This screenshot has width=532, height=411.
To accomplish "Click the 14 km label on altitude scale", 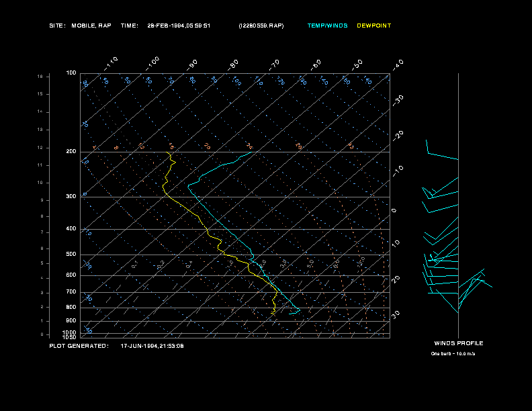I will [40, 111].
